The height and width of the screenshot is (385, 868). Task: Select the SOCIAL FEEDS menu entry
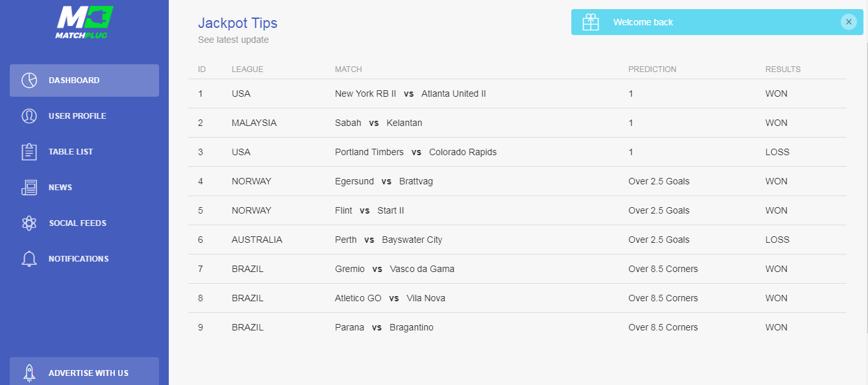pos(84,223)
